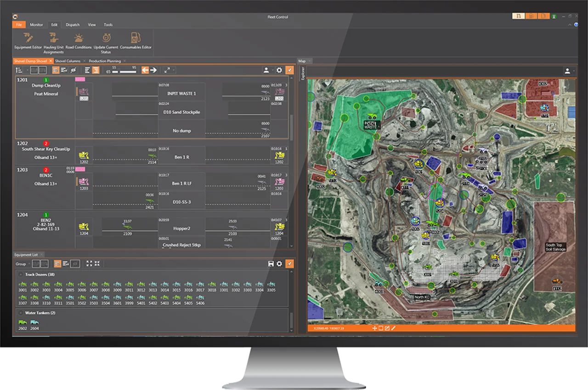The image size is (588, 390).
Task: Click the Road Conditions icon
Action: click(79, 40)
